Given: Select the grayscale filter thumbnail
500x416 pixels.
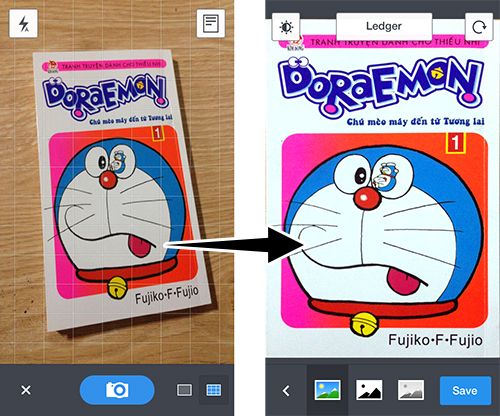Looking at the screenshot, I should (x=411, y=390).
